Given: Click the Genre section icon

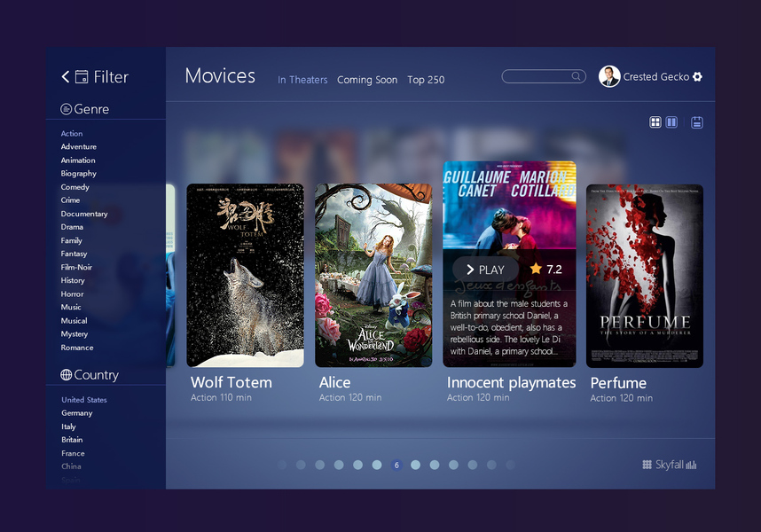Looking at the screenshot, I should coord(66,109).
